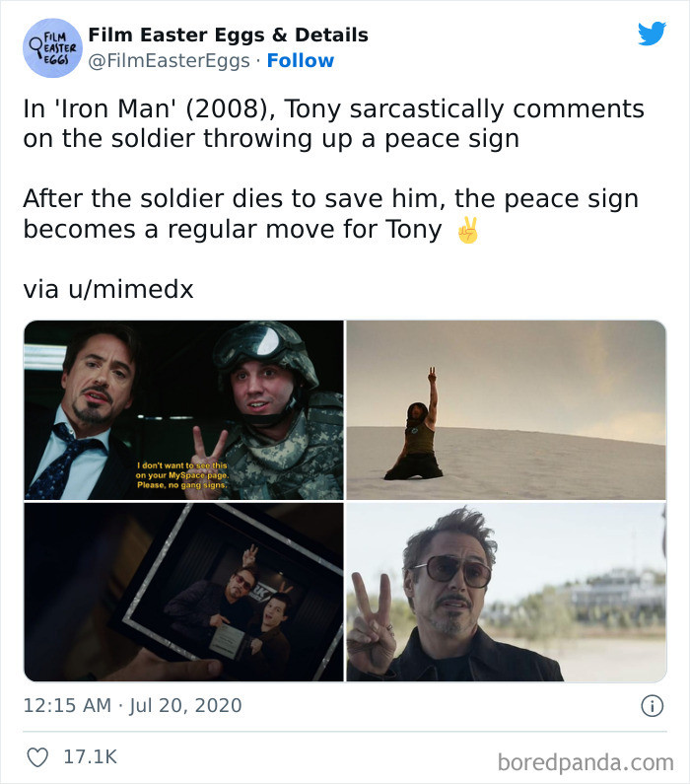
Task: Click the 17.1K likes count
Action: pos(90,757)
